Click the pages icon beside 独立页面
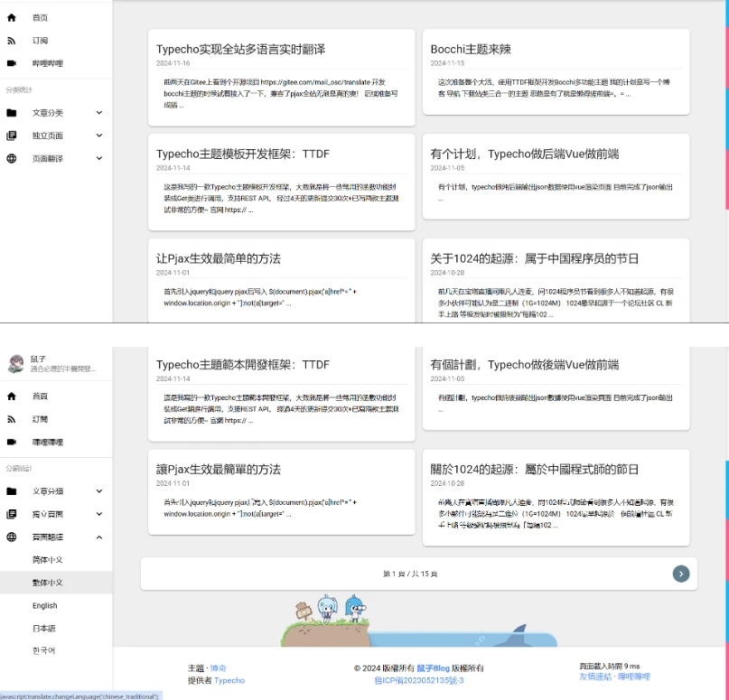 point(13,135)
